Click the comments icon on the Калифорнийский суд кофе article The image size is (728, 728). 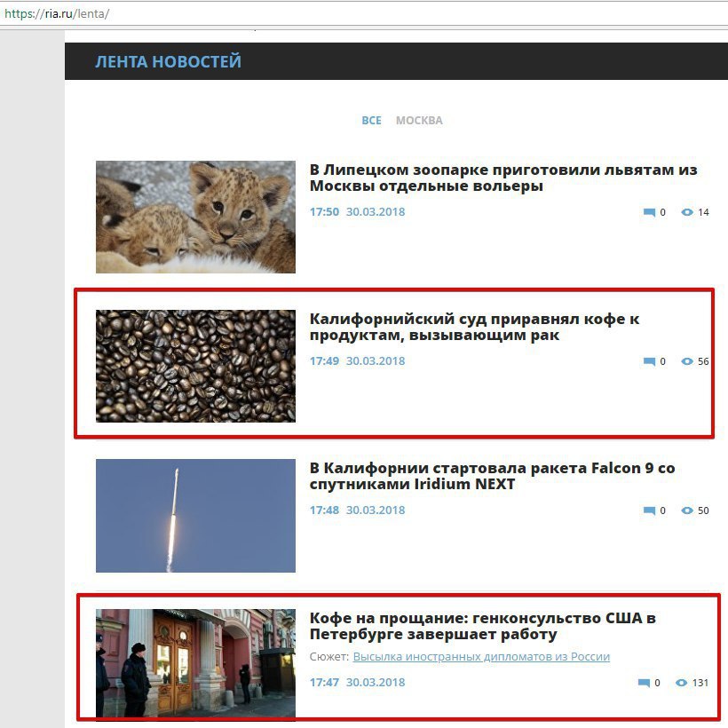click(x=649, y=361)
